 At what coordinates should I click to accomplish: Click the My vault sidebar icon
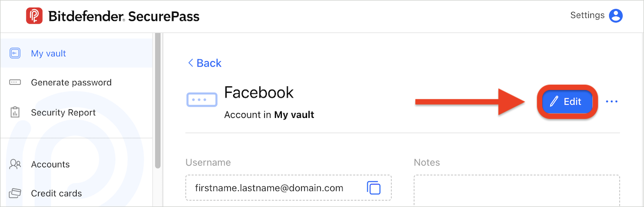tap(15, 53)
